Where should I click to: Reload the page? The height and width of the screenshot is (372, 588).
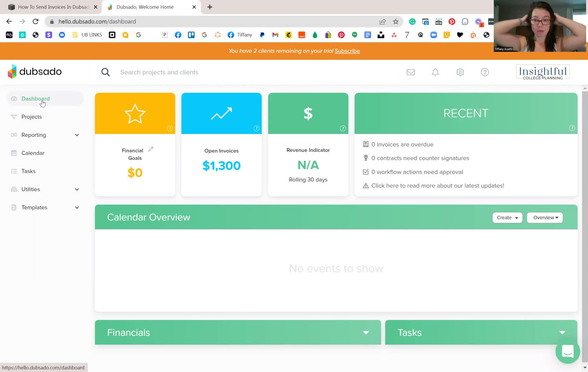pos(36,21)
